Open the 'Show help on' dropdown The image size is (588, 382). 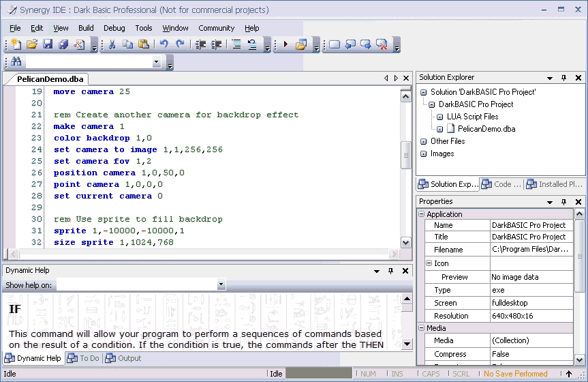click(221, 284)
